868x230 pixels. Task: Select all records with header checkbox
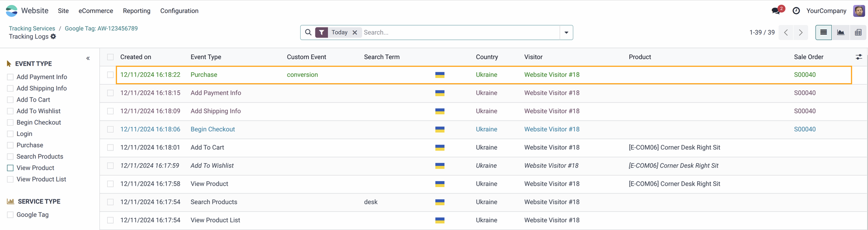(110, 57)
